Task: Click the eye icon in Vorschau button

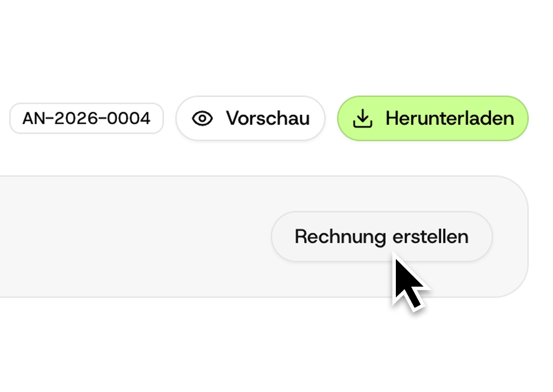Action: click(203, 119)
